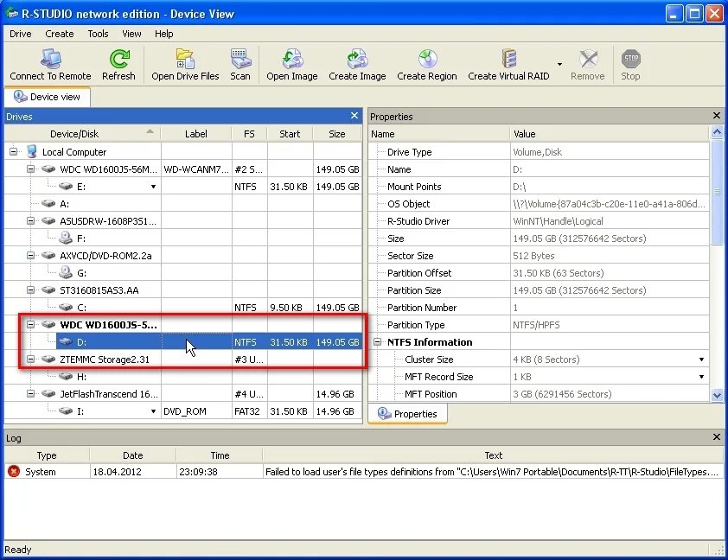728x560 pixels.
Task: Open the MFT Record Size dropdown
Action: point(701,377)
